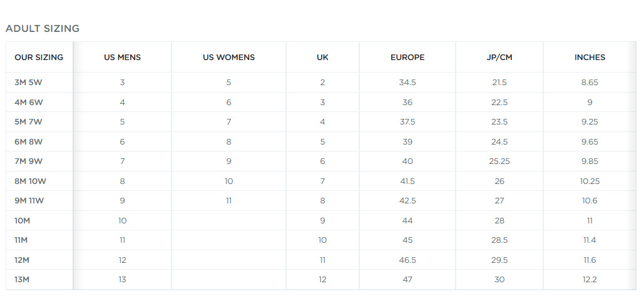Select the JP/CM column header
The image size is (644, 301).
pyautogui.click(x=499, y=58)
